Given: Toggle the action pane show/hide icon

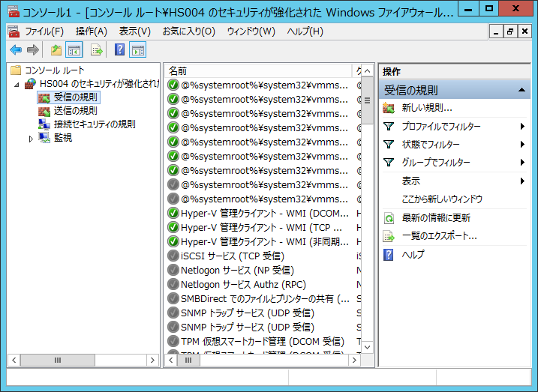Looking at the screenshot, I should click(137, 50).
